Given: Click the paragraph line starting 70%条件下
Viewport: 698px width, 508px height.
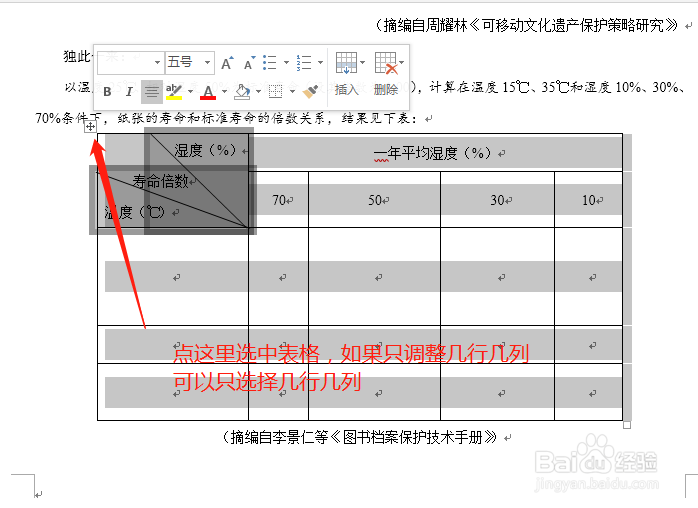Looking at the screenshot, I should pyautogui.click(x=227, y=118).
